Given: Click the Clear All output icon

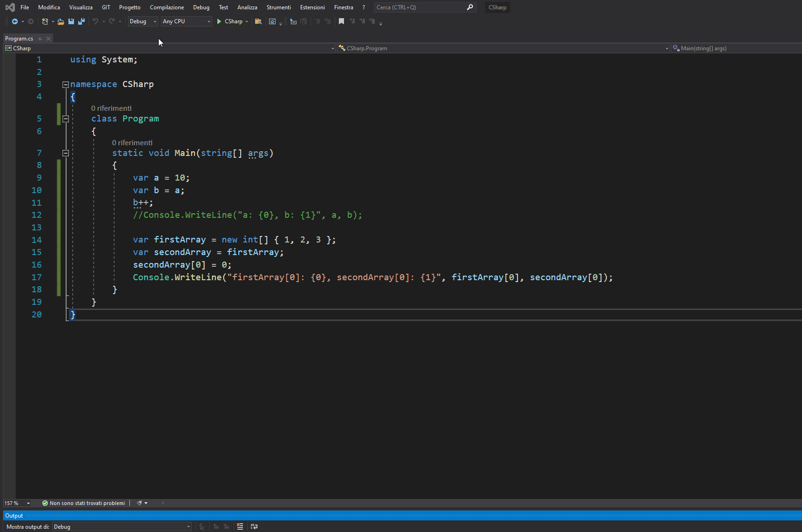Looking at the screenshot, I should [240, 526].
